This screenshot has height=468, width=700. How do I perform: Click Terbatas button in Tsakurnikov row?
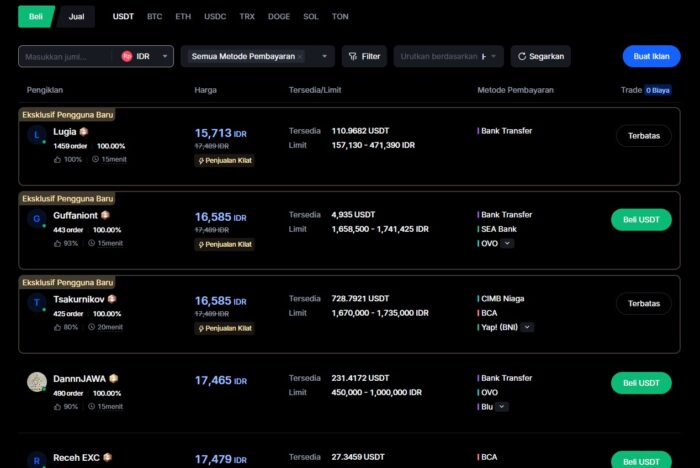[x=644, y=304]
